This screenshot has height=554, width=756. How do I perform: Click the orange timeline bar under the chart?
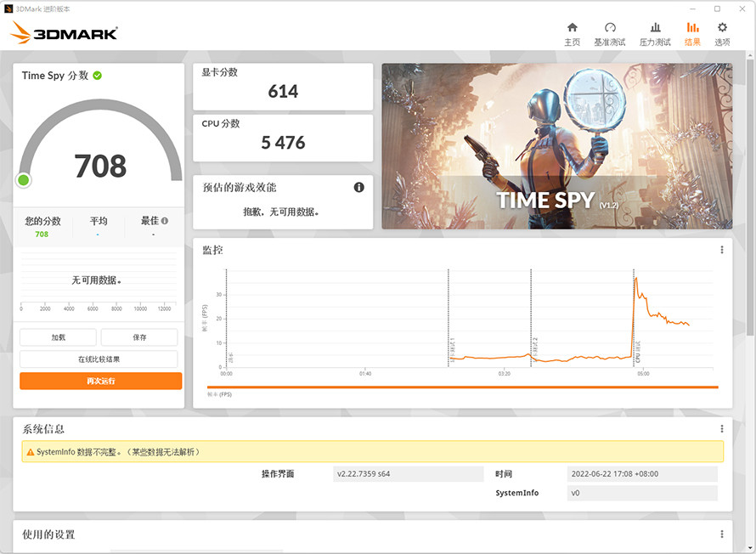click(462, 387)
